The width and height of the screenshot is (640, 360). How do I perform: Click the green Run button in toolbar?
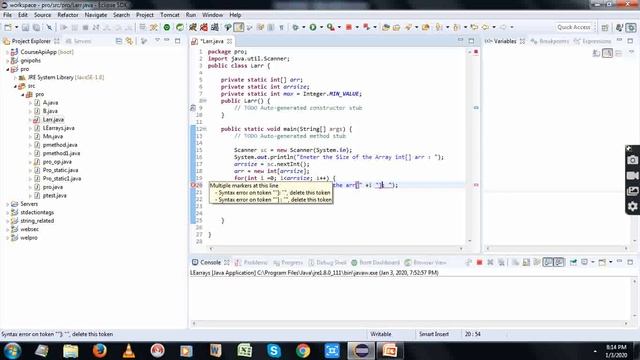pyautogui.click(x=313, y=27)
